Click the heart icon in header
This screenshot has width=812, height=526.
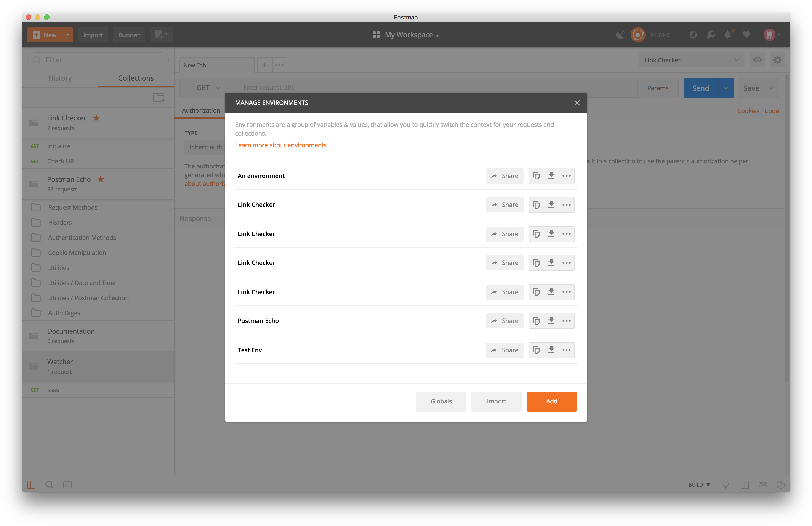tap(746, 35)
